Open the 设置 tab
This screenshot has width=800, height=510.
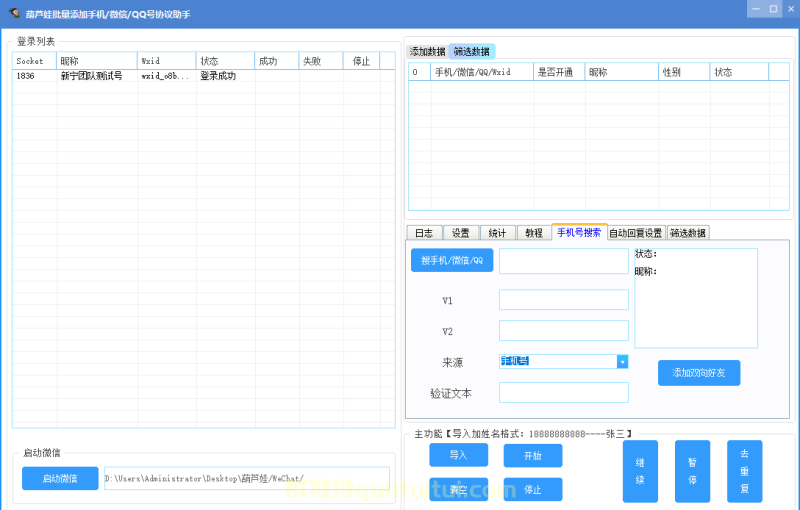[x=460, y=233]
